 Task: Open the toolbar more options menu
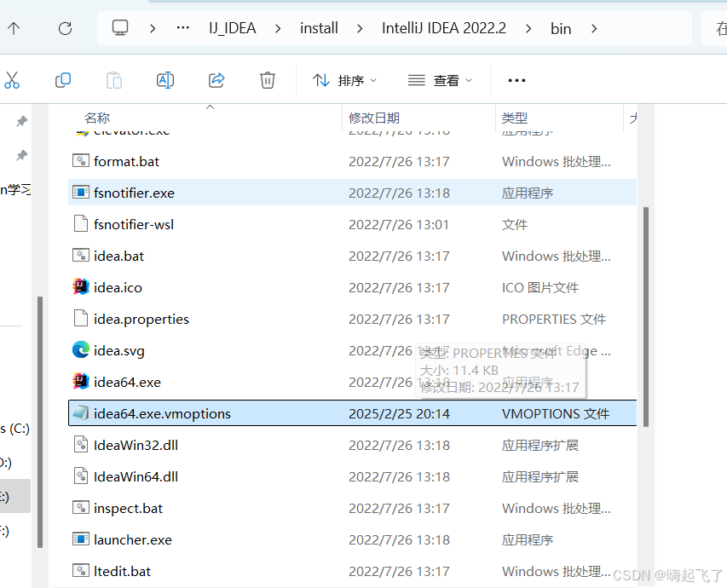click(x=516, y=81)
